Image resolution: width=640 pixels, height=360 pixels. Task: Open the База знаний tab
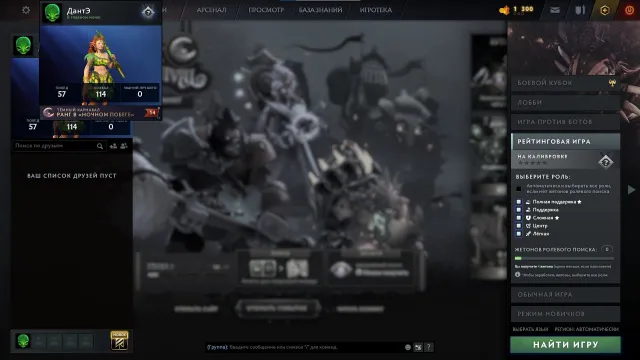[x=320, y=10]
